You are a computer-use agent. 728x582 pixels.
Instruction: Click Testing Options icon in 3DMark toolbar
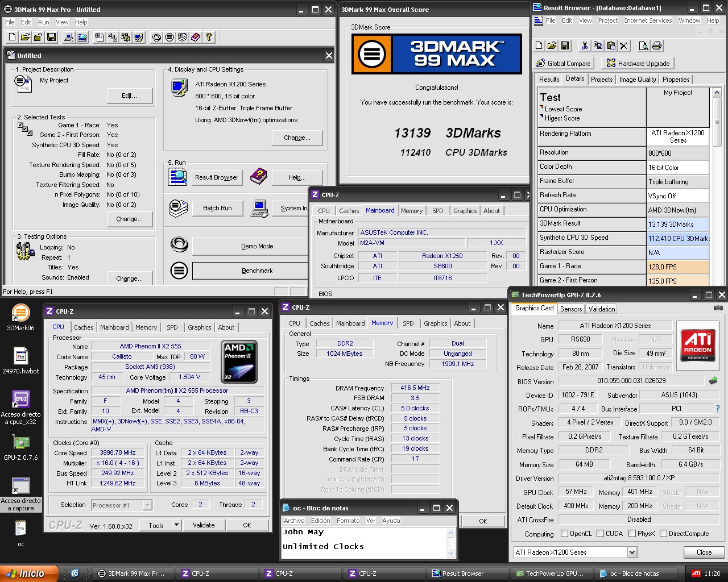(x=126, y=37)
